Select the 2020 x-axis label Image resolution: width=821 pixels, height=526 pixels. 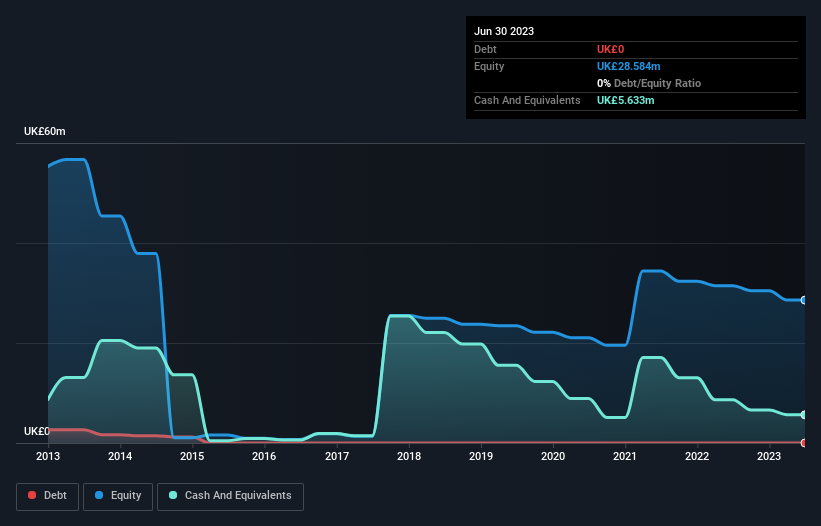click(553, 456)
